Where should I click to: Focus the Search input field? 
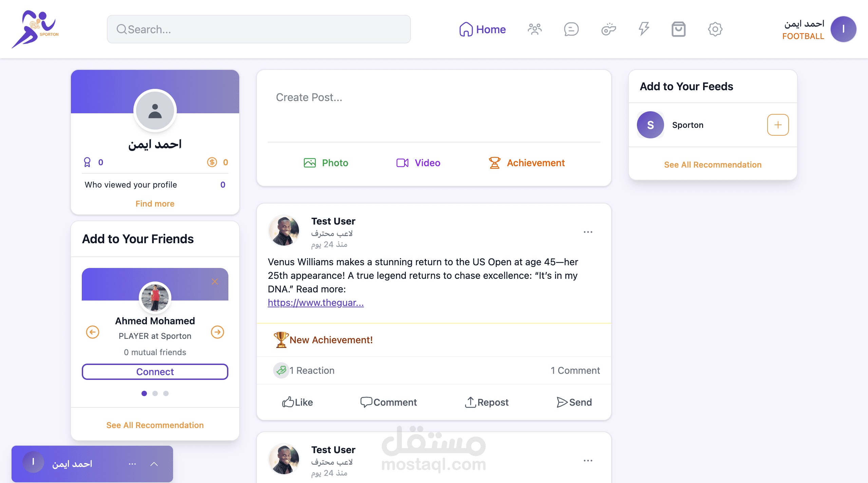click(259, 29)
